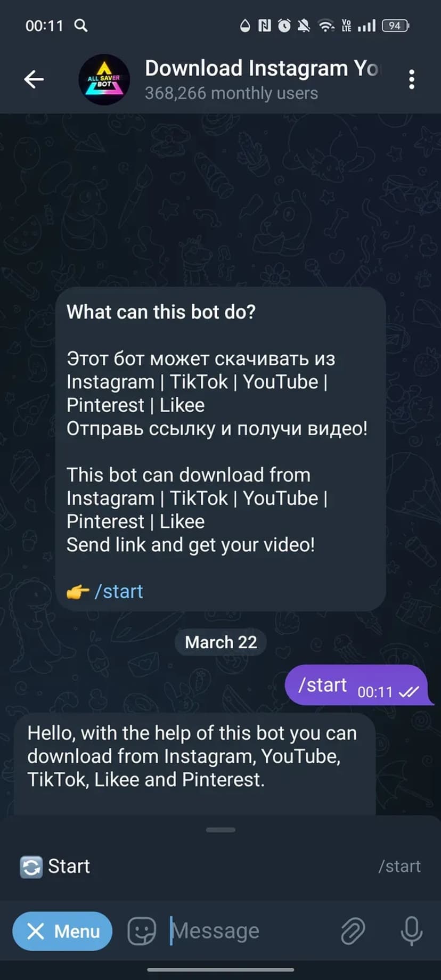The image size is (441, 980).
Task: Tap the Start command refresh icon
Action: point(31,867)
